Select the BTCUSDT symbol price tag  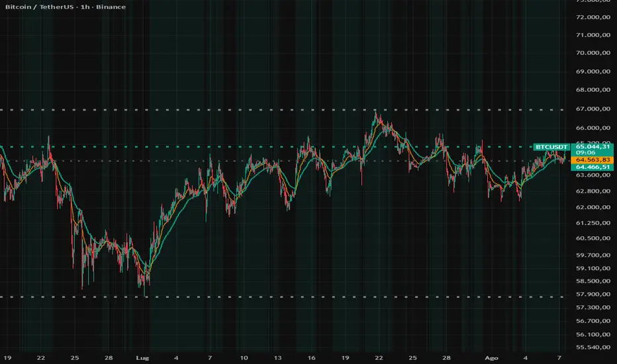coord(551,147)
